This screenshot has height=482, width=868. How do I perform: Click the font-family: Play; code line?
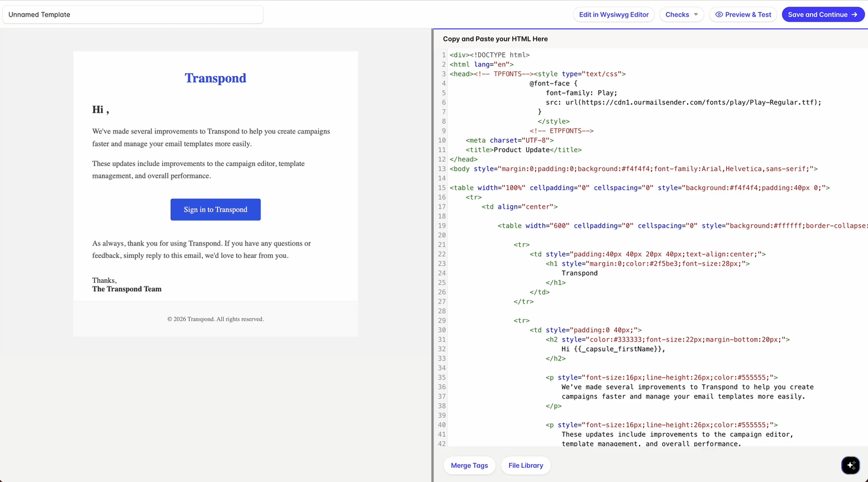click(x=581, y=93)
